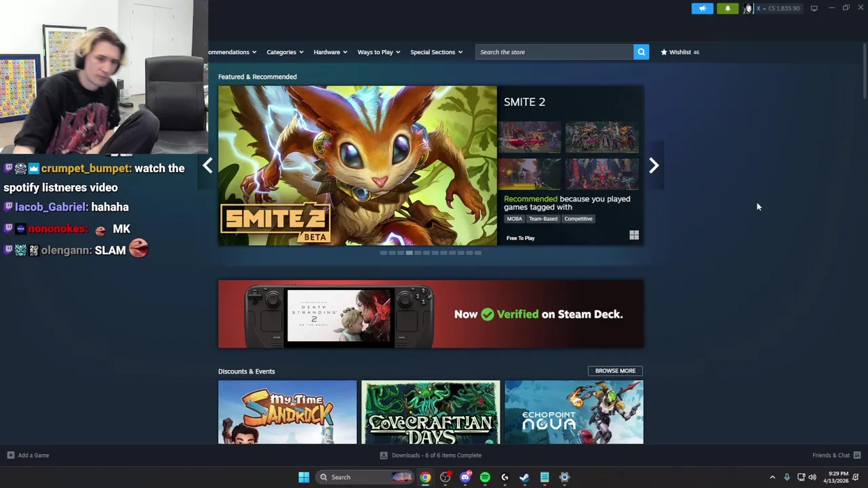Expand the Ways to Play menu
This screenshot has width=868, height=488.
click(379, 52)
